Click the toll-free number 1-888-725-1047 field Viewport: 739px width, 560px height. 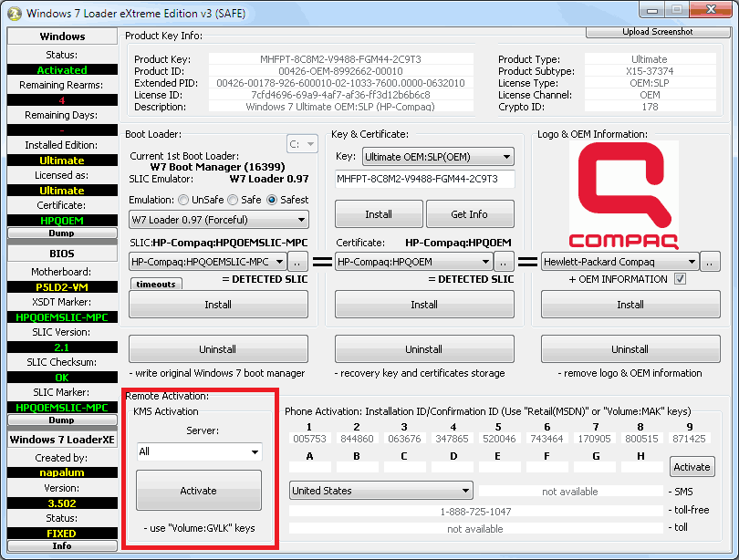[476, 512]
